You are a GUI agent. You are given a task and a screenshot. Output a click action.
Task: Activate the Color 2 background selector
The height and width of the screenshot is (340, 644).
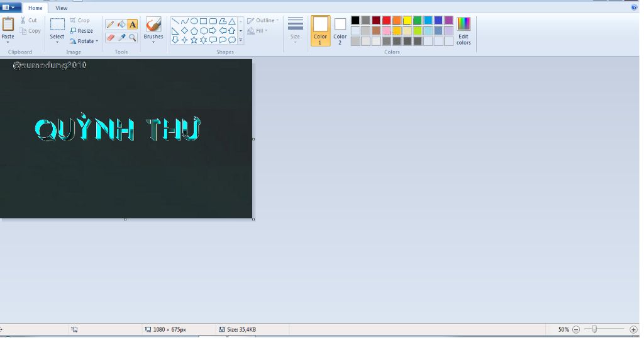click(340, 31)
